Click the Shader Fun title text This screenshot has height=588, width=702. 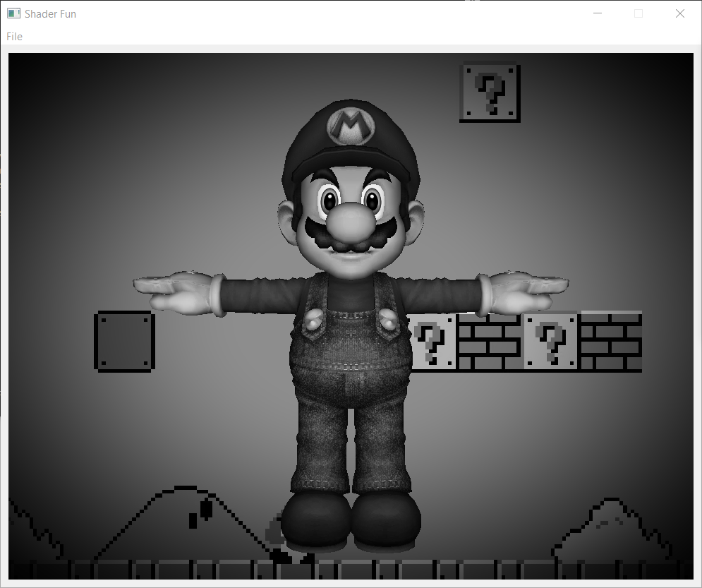coord(50,14)
